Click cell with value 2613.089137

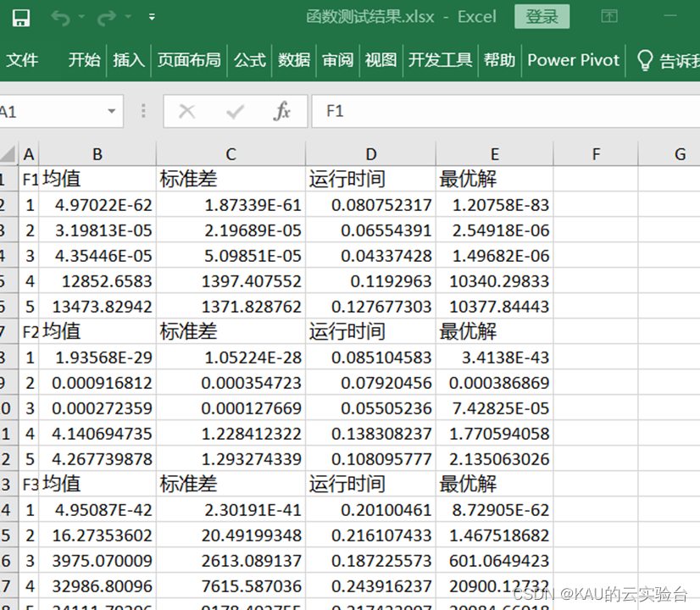coord(231,561)
